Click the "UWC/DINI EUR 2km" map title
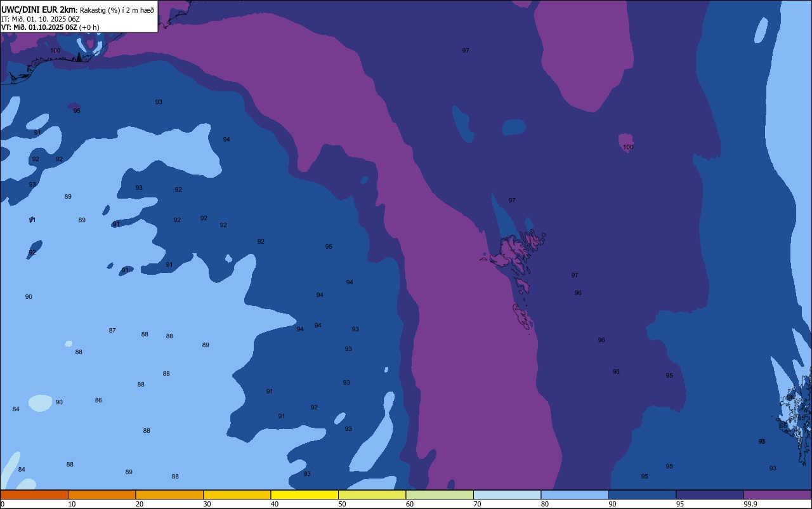Image resolution: width=812 pixels, height=509 pixels. pyautogui.click(x=38, y=10)
